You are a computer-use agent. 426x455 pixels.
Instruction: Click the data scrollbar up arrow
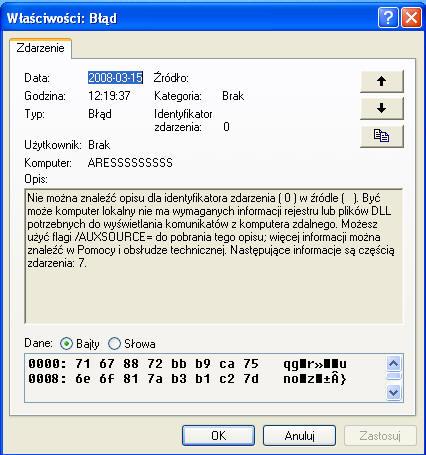tap(394, 363)
